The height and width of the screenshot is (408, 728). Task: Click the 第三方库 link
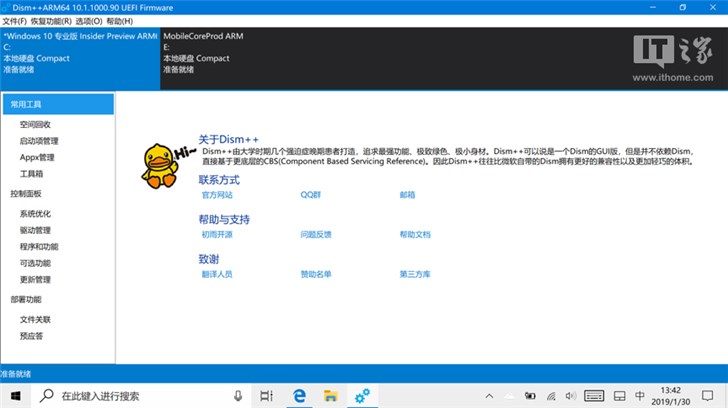415,274
